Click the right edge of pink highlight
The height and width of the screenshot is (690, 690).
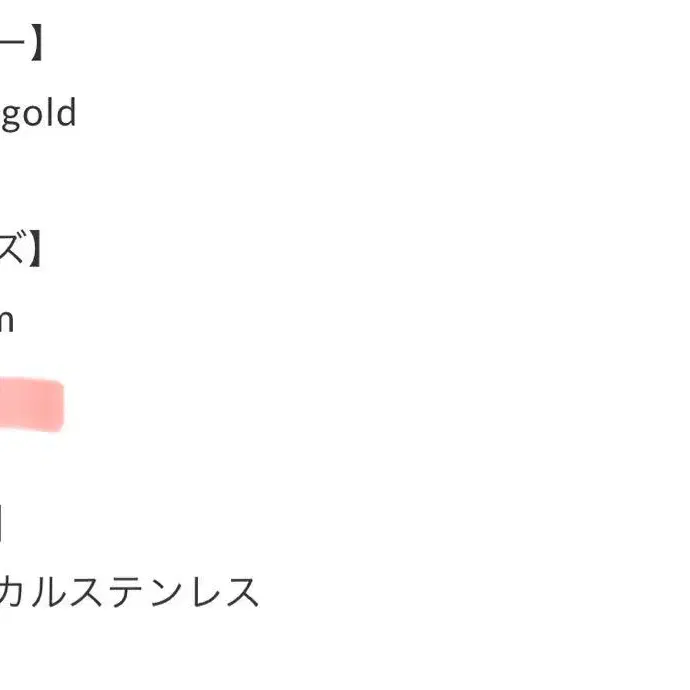[61, 405]
